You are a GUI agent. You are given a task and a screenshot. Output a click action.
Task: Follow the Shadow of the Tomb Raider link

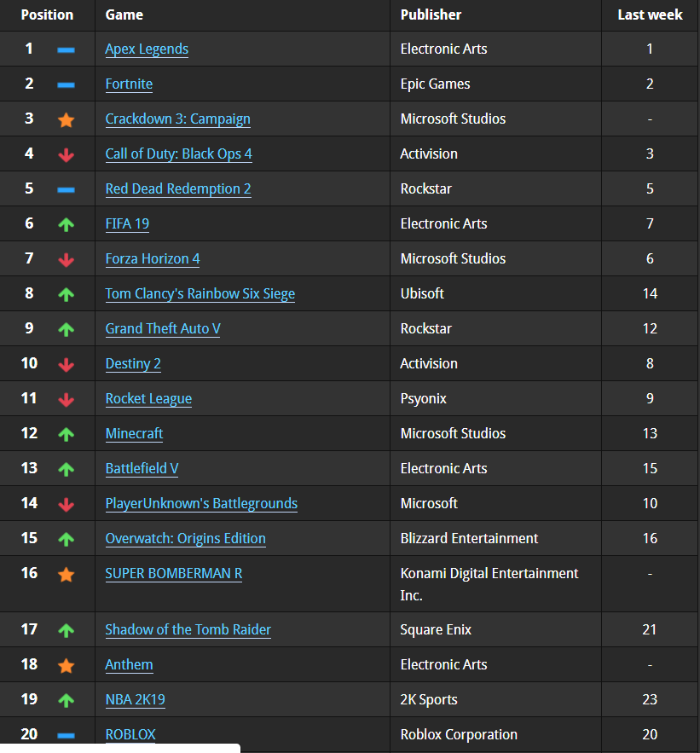click(x=188, y=629)
